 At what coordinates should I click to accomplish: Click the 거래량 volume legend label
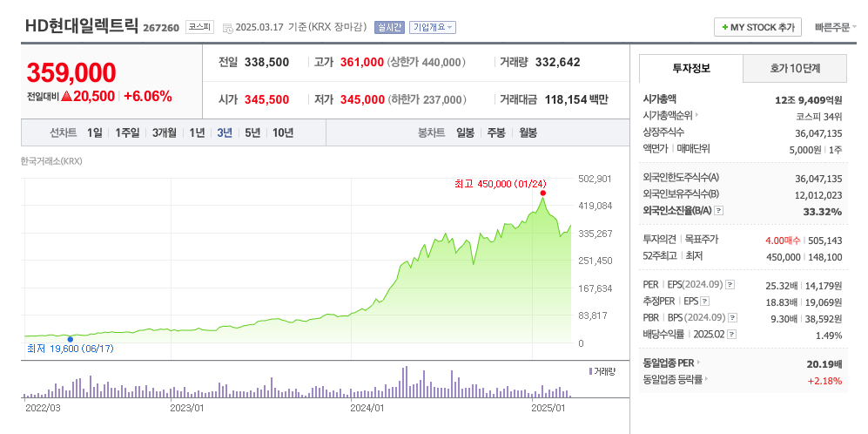click(605, 370)
